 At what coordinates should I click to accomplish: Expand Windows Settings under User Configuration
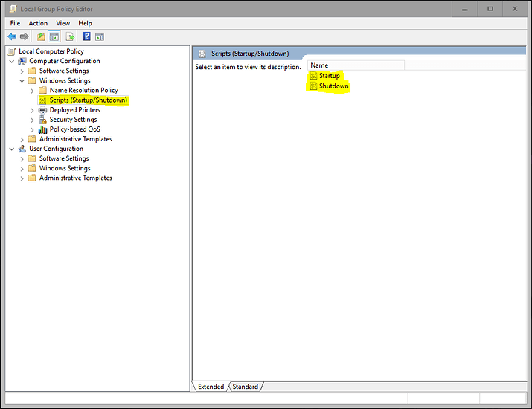(22, 169)
